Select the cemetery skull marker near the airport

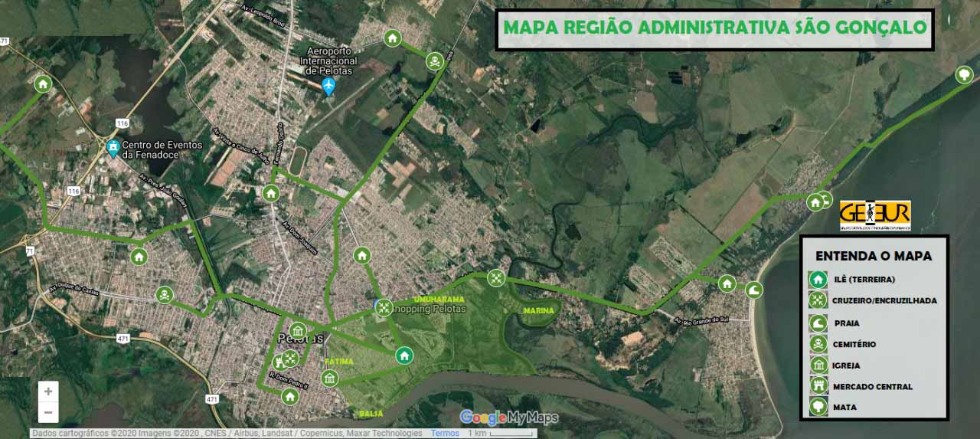point(434,61)
